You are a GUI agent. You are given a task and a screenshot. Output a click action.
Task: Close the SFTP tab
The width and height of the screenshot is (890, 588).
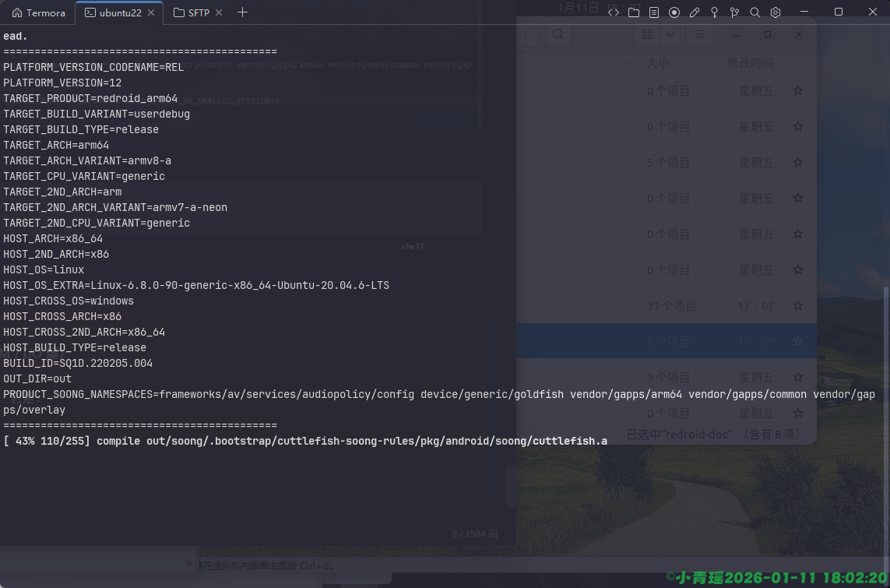pyautogui.click(x=219, y=12)
